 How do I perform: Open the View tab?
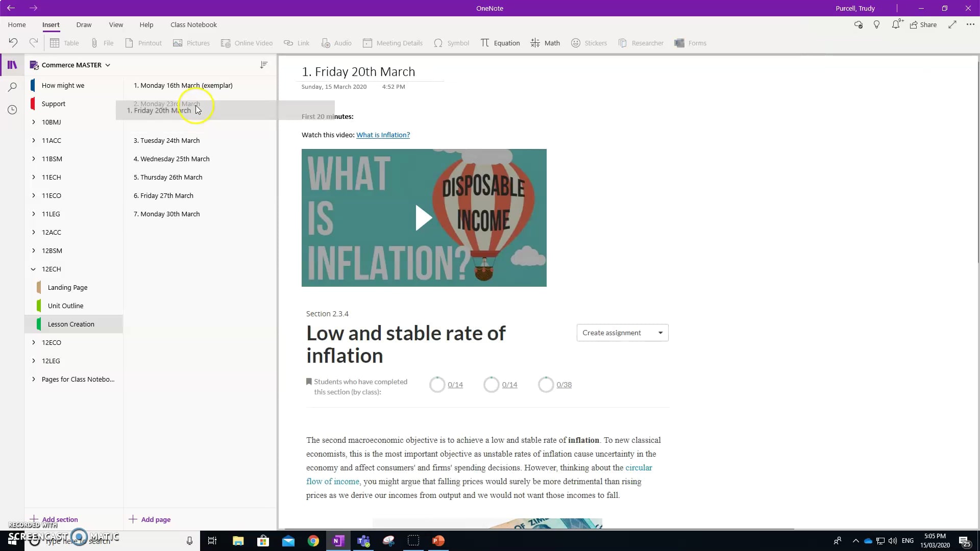pos(116,24)
